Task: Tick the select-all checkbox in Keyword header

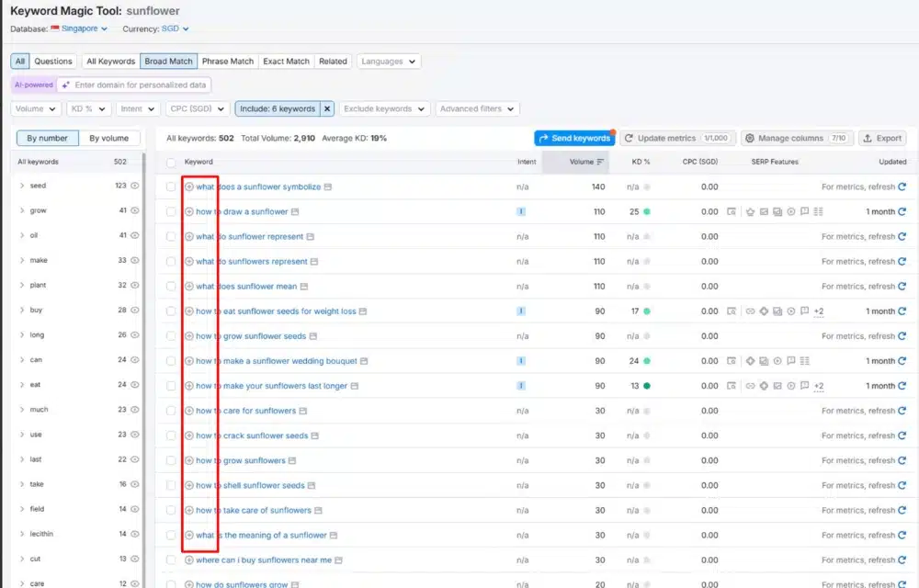Action: [171, 163]
